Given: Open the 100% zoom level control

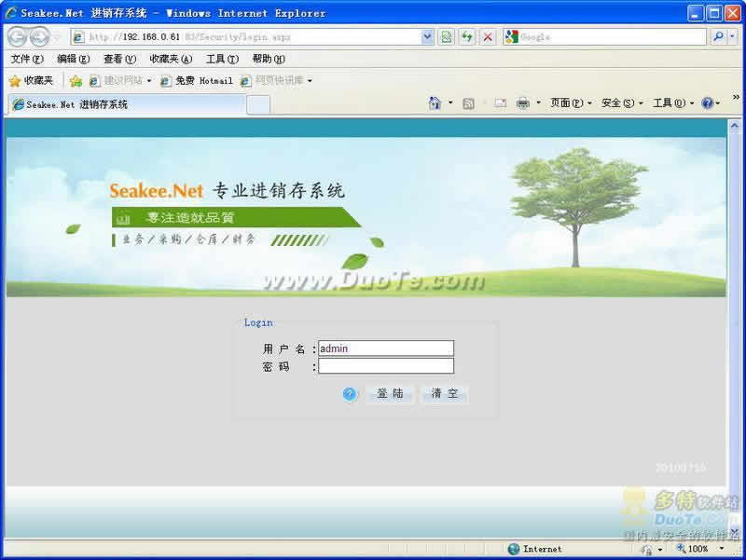Looking at the screenshot, I should tap(692, 549).
